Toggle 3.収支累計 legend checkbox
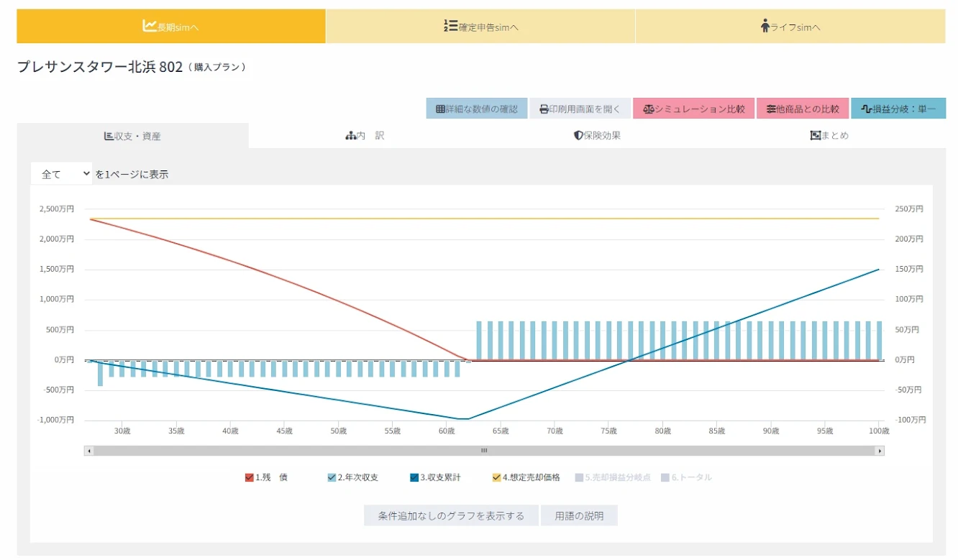The image size is (958, 560). tap(414, 477)
